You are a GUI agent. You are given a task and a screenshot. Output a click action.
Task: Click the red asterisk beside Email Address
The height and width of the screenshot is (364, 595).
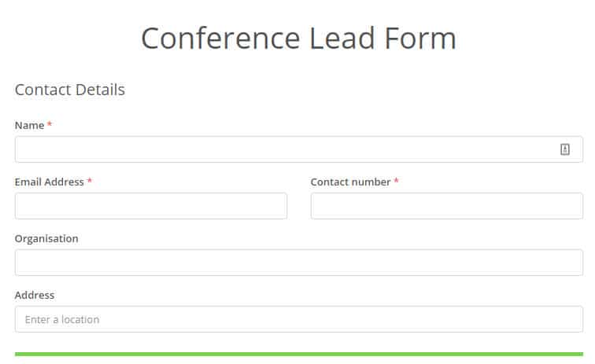coord(90,181)
